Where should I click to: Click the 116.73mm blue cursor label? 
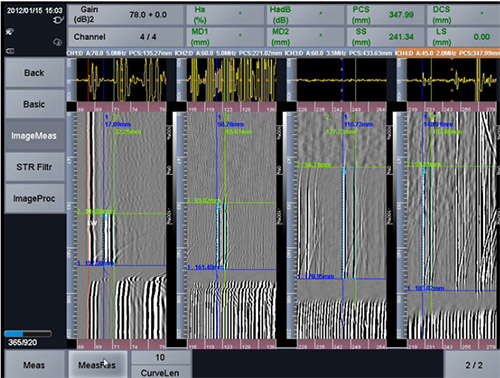click(x=358, y=124)
